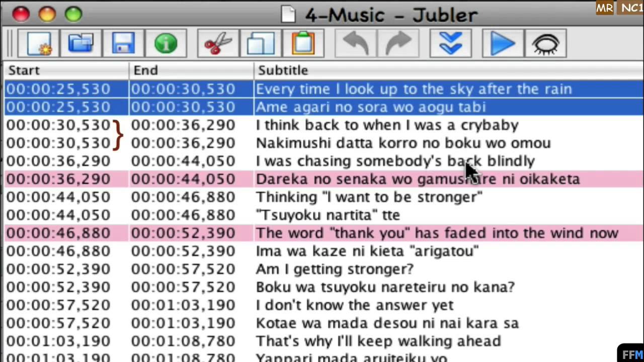Click the blue double down-arrow icon
Viewport: 644px width, 362px height.
pyautogui.click(x=450, y=43)
